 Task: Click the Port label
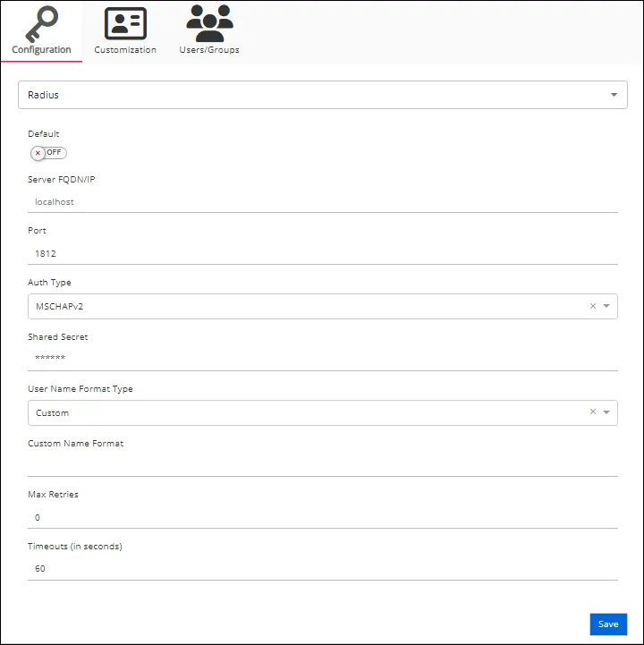(x=37, y=231)
